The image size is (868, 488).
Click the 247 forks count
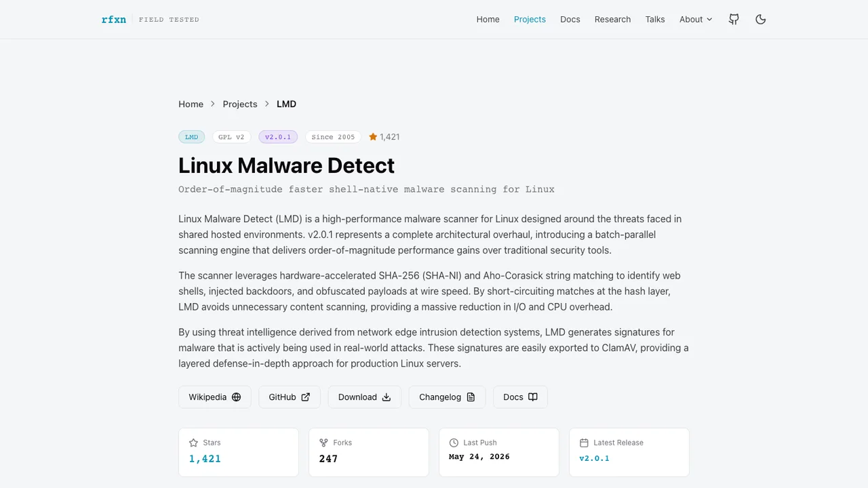328,459
